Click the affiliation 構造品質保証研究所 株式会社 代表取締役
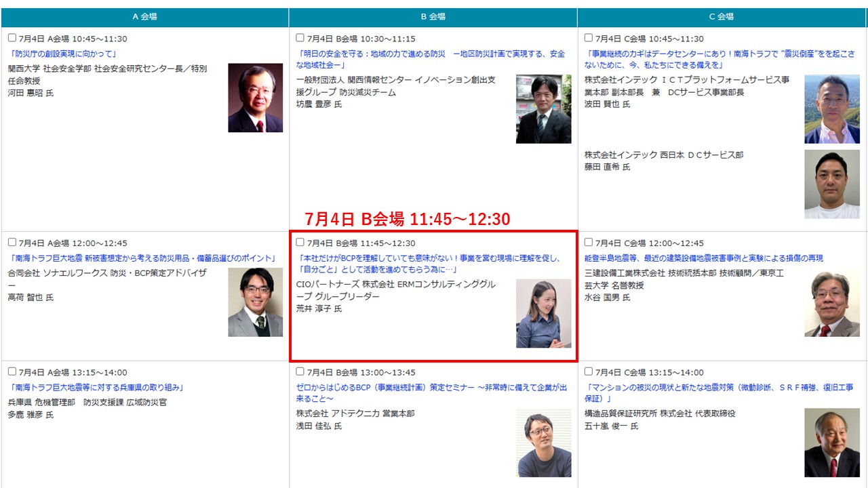This screenshot has width=868, height=488. pyautogui.click(x=660, y=413)
